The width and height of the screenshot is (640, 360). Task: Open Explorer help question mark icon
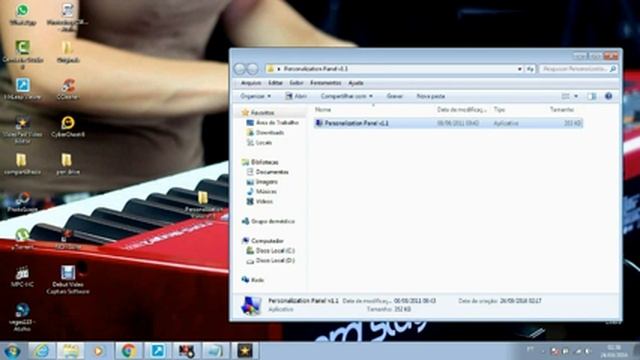[x=608, y=96]
